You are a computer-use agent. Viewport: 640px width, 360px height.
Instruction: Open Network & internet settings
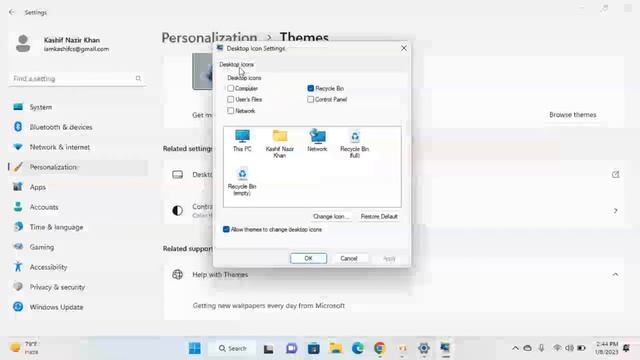pyautogui.click(x=78, y=147)
